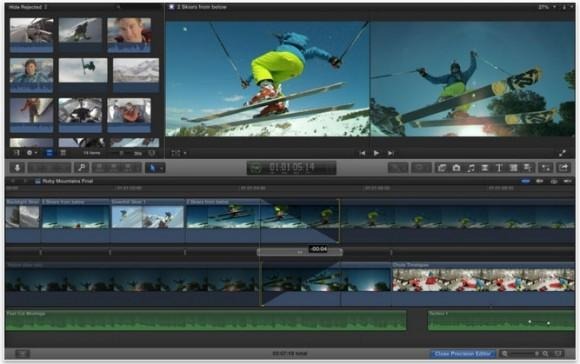The image size is (580, 364).
Task: Toggle timeline snapping
Action: tap(567, 181)
